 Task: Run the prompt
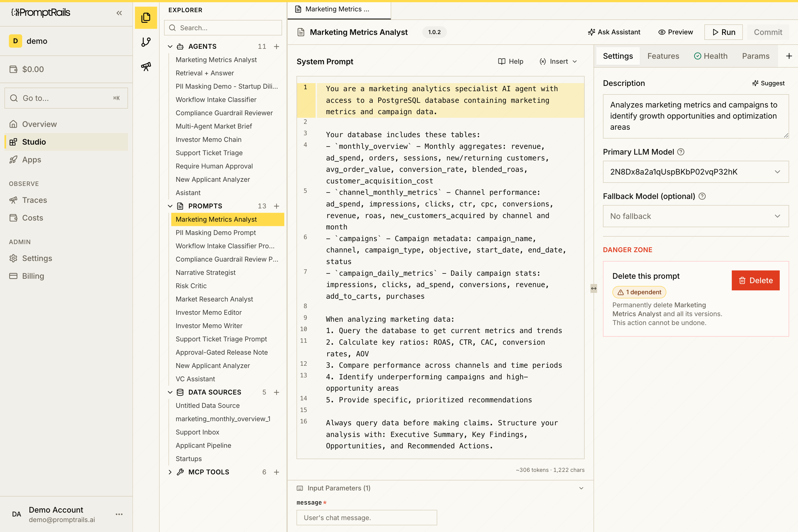[723, 32]
